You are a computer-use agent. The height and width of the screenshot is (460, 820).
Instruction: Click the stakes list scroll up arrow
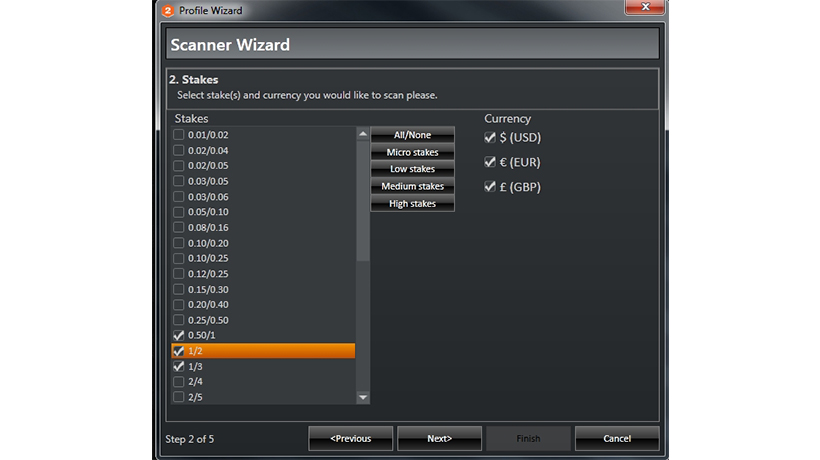(363, 134)
